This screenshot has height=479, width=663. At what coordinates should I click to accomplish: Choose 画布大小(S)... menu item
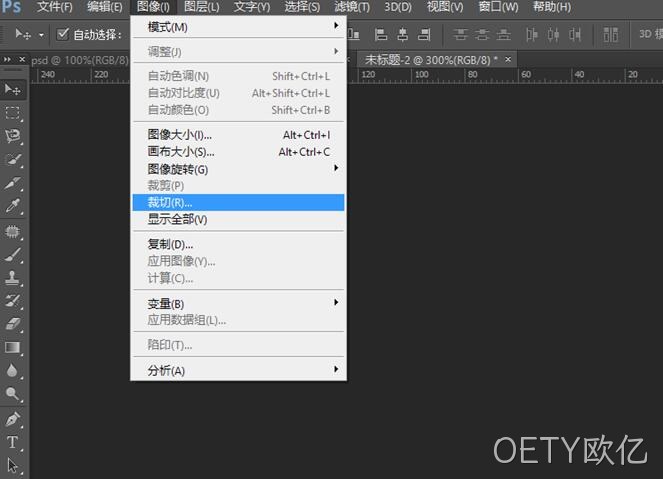[238, 152]
